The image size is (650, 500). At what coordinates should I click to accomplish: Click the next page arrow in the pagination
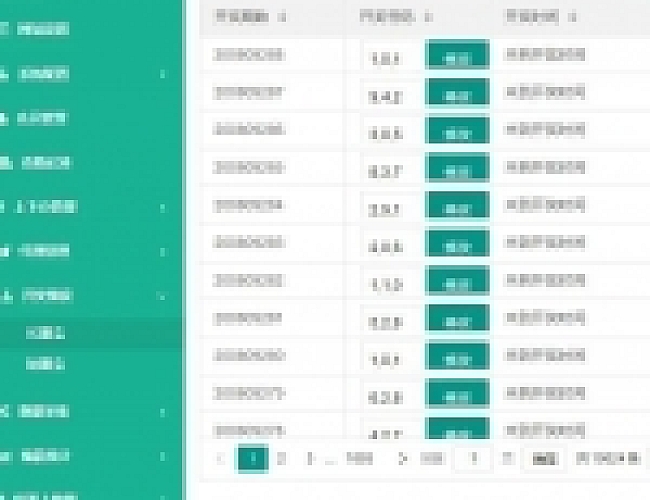tap(402, 458)
